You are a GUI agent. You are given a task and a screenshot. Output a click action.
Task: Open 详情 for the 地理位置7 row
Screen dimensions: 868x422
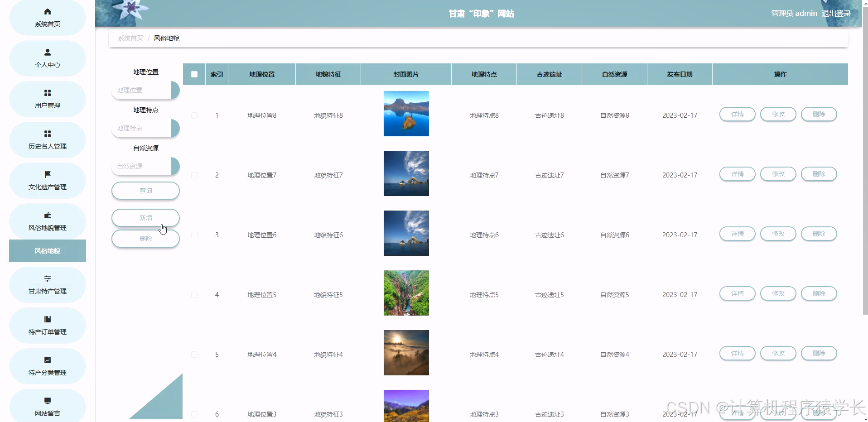[737, 174]
